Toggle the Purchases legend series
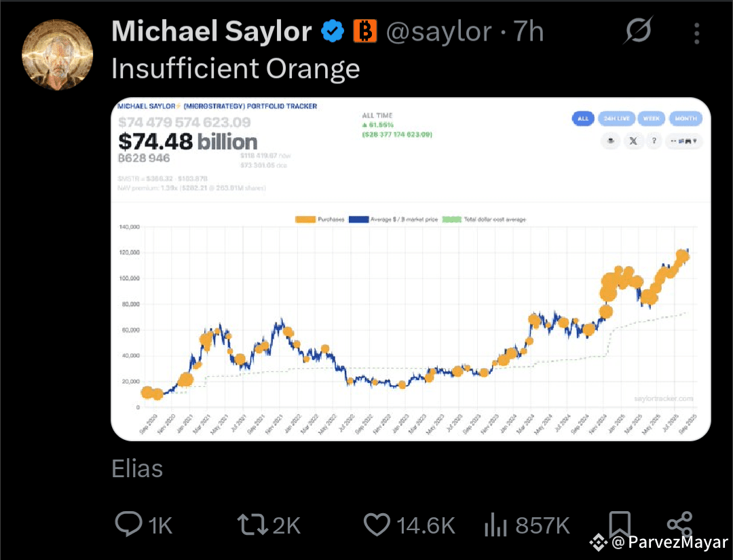This screenshot has height=560, width=733. tap(320, 219)
